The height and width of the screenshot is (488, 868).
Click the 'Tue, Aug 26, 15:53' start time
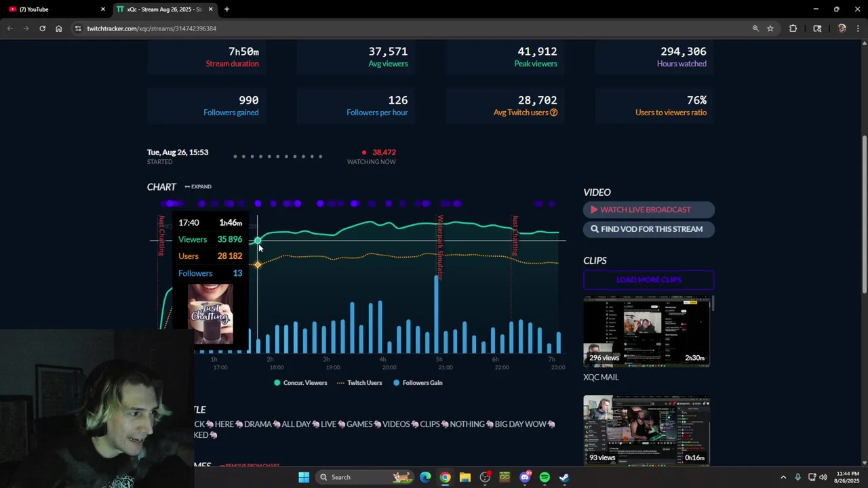tap(178, 152)
